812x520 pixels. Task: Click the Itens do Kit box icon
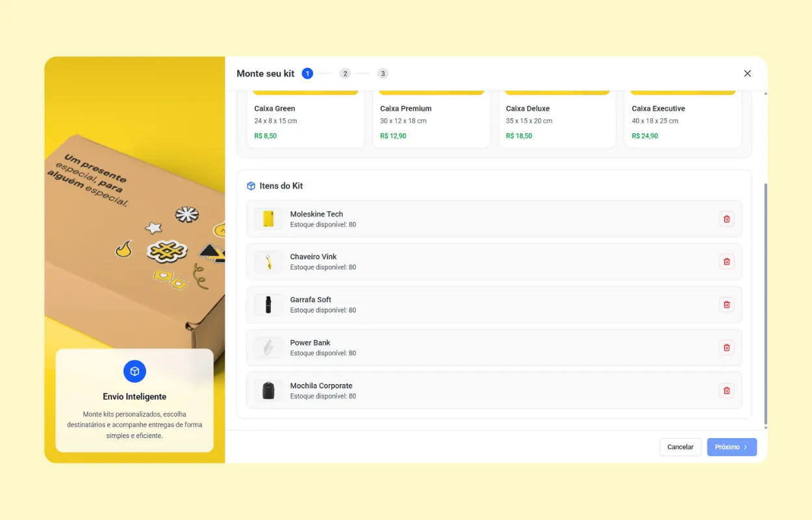[251, 186]
